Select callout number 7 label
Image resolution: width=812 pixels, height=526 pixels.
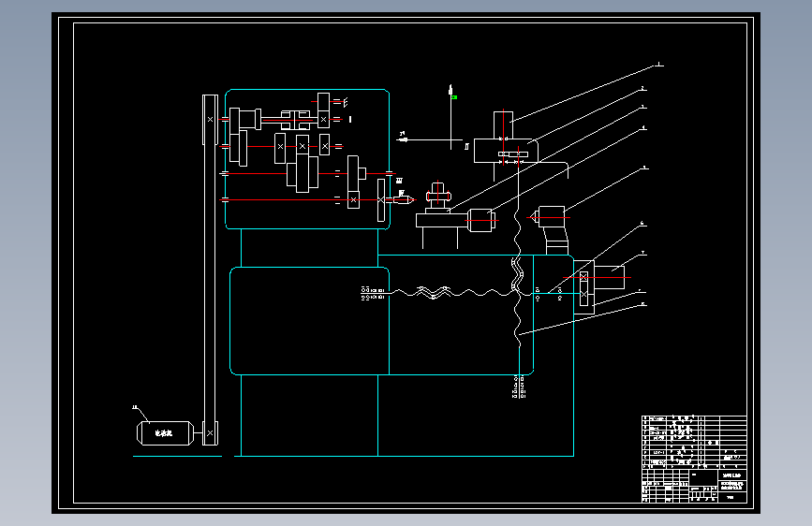coord(642,253)
